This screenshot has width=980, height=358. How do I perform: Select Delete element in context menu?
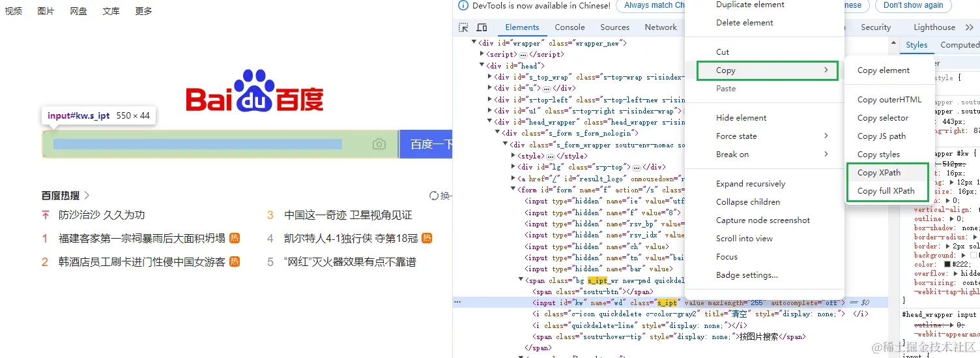click(764, 23)
